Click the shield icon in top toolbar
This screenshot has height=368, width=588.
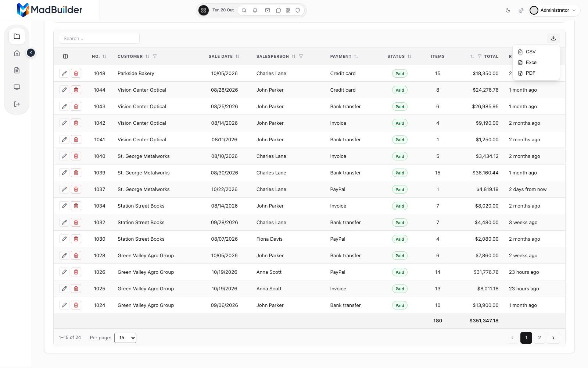[x=298, y=10]
